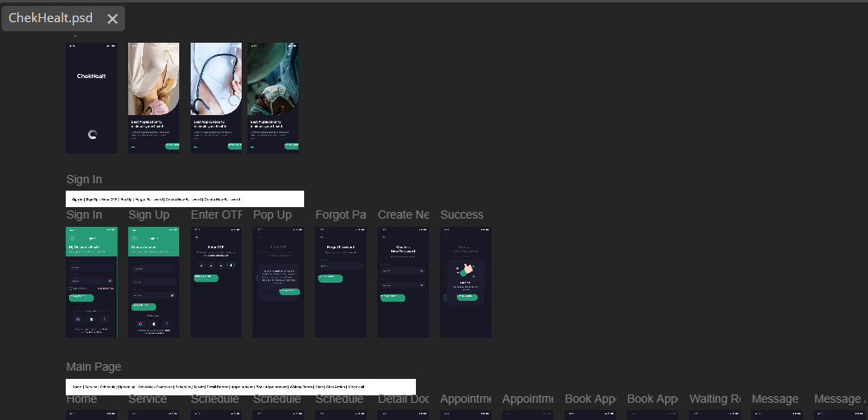Screen dimensions: 868x420
Task: Click green button in Pop Up dialog
Action: tap(289, 291)
